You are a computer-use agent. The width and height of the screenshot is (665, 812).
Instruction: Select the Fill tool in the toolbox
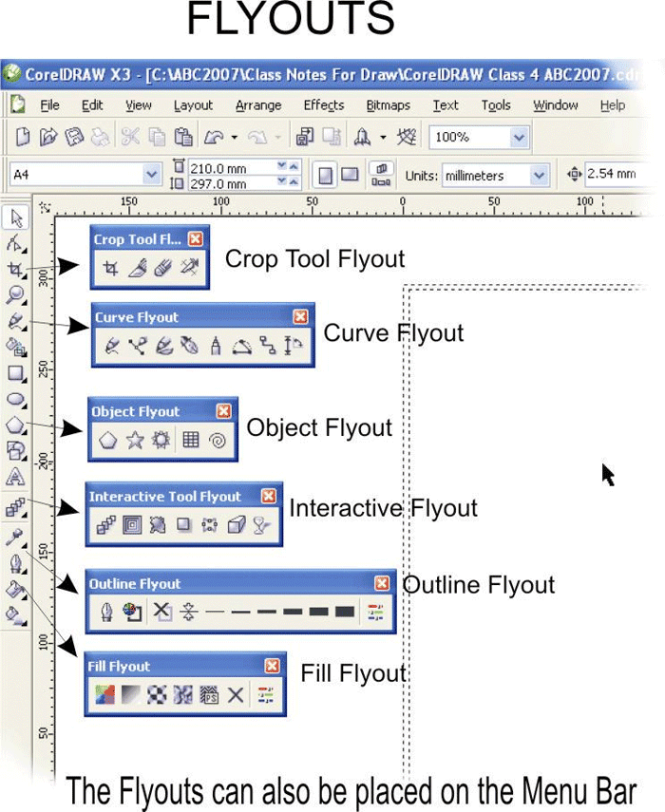(16, 590)
